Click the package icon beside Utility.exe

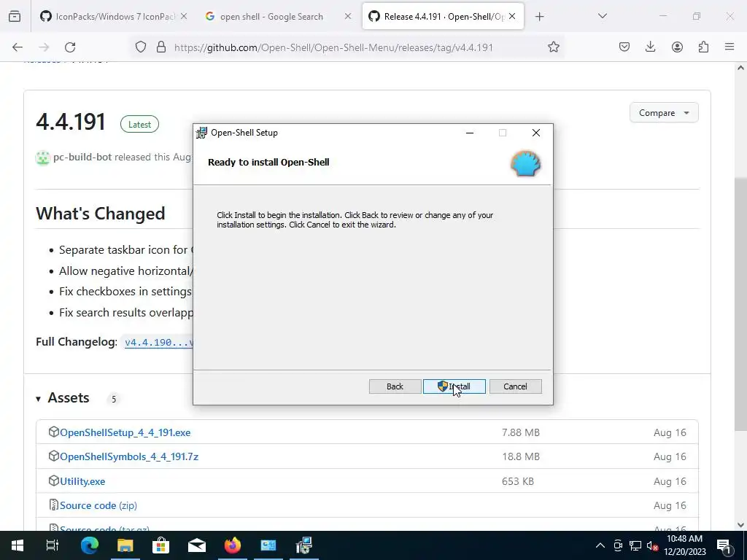(x=53, y=481)
